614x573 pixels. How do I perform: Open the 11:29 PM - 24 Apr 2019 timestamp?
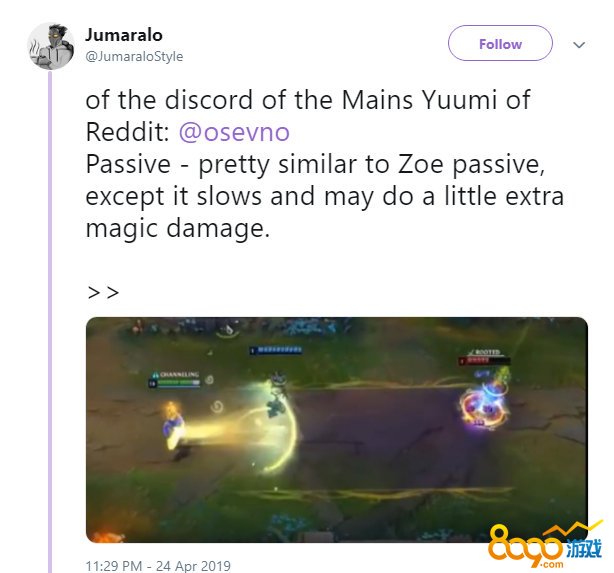pos(158,566)
